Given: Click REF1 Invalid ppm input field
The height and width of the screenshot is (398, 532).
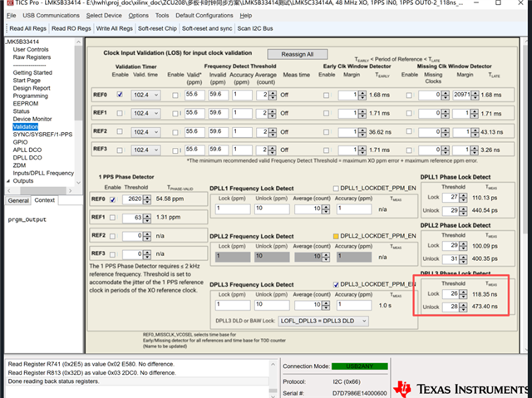Looking at the screenshot, I should pos(218,113).
